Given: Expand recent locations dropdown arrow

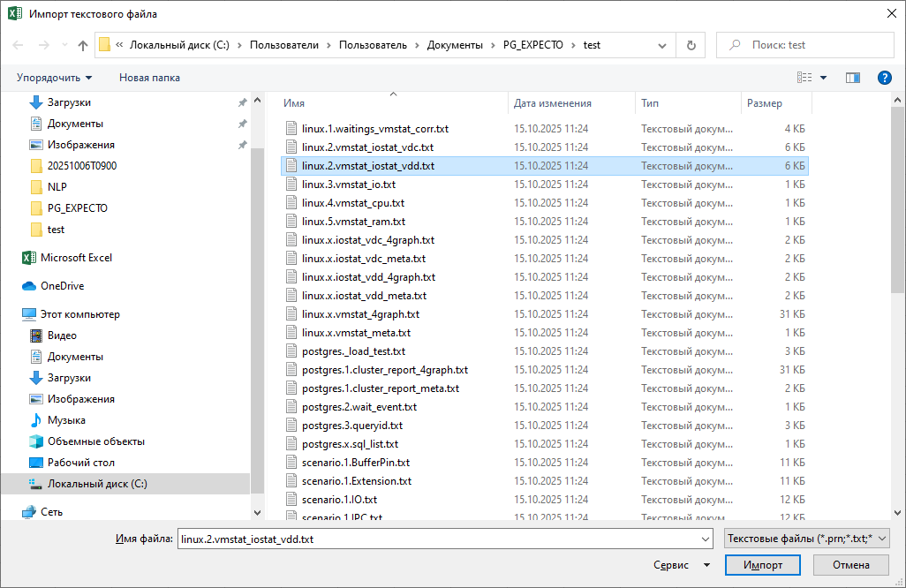Looking at the screenshot, I should click(64, 45).
